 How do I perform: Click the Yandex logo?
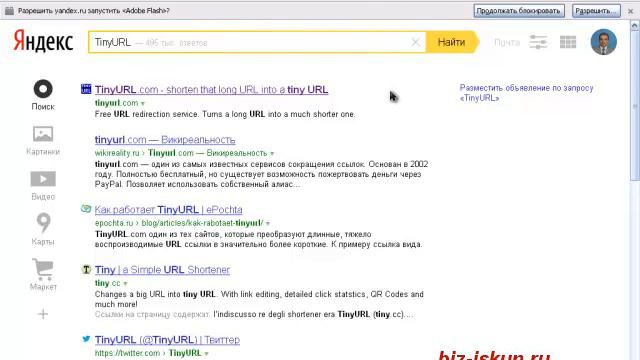click(43, 42)
